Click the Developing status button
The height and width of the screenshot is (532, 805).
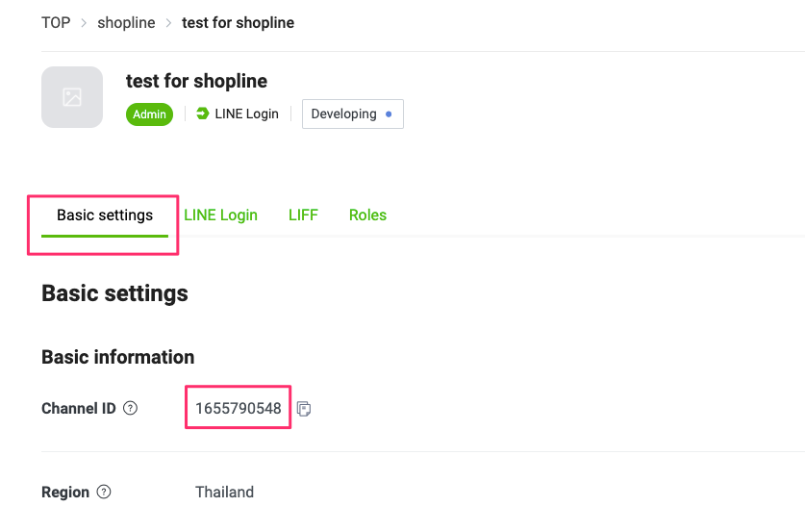coord(353,114)
